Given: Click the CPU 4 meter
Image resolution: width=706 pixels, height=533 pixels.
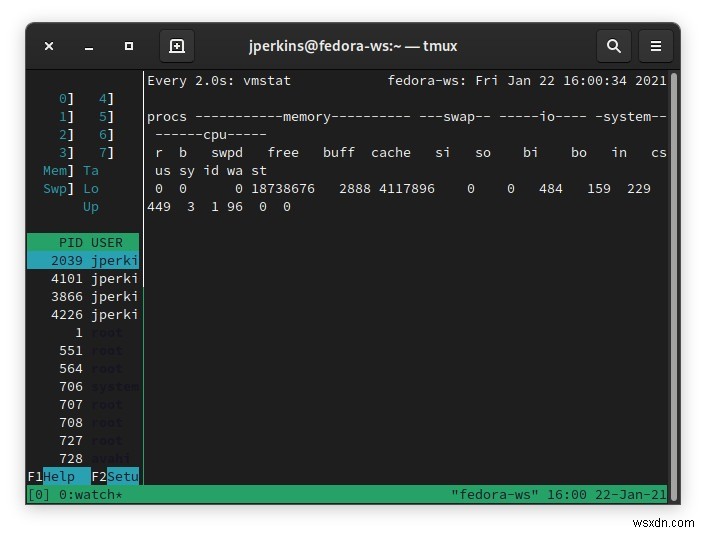Looking at the screenshot, I should click(106, 99).
